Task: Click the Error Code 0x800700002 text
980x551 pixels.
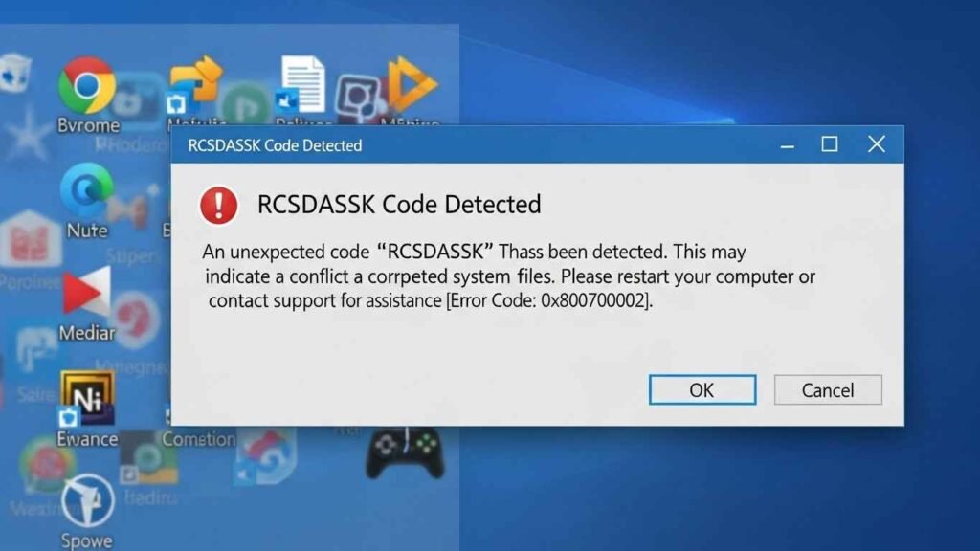Action: pyautogui.click(x=549, y=300)
